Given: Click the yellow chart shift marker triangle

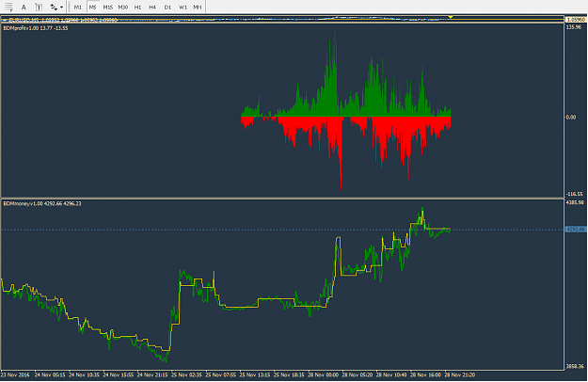Looking at the screenshot, I should coord(451,17).
